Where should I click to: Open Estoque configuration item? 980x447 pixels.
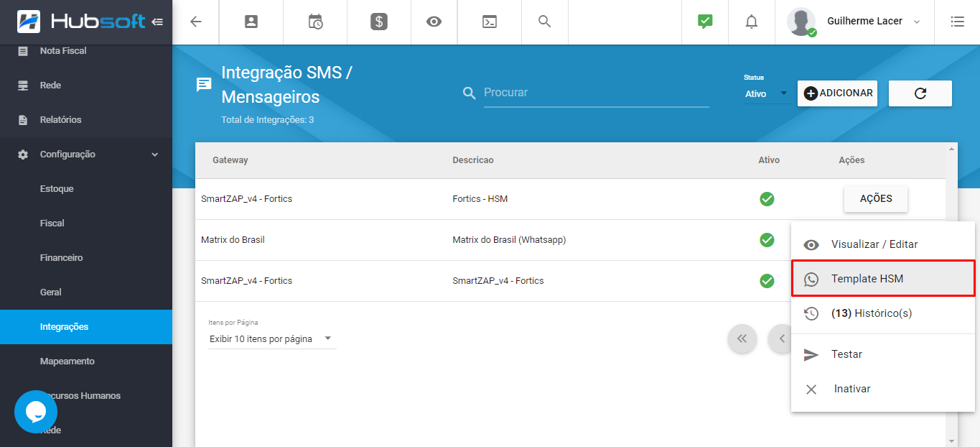[x=86, y=189]
